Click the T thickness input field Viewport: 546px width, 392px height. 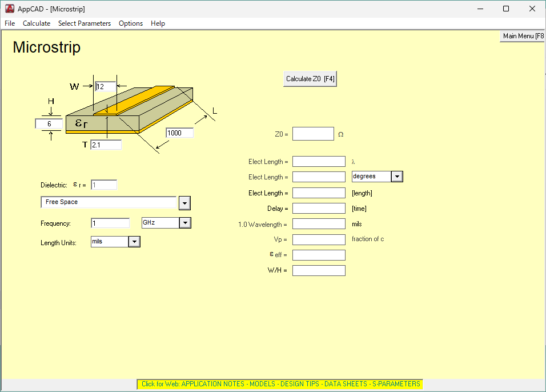[106, 145]
